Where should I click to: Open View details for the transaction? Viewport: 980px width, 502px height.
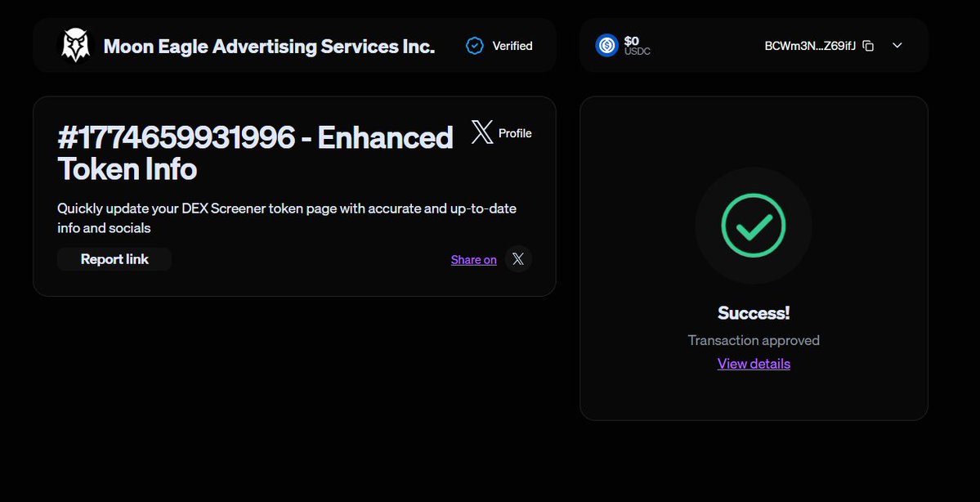(754, 364)
